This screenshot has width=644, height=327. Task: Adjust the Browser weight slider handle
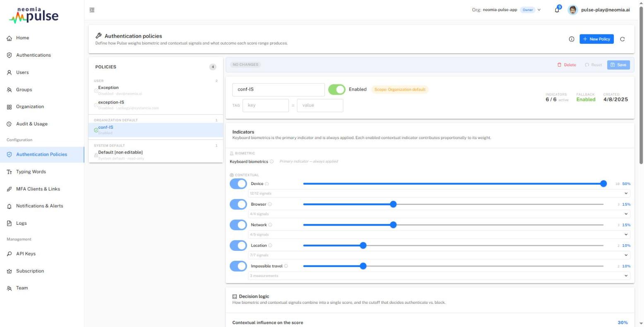393,204
